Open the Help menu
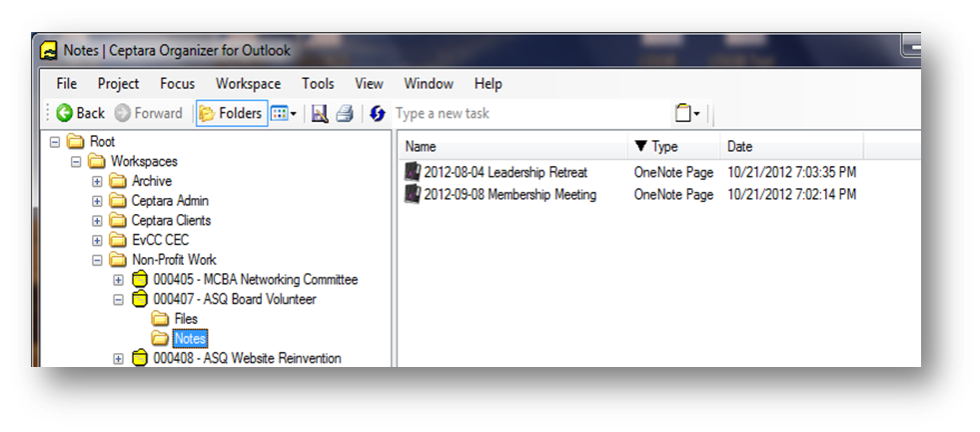The width and height of the screenshot is (980, 432). click(x=489, y=84)
